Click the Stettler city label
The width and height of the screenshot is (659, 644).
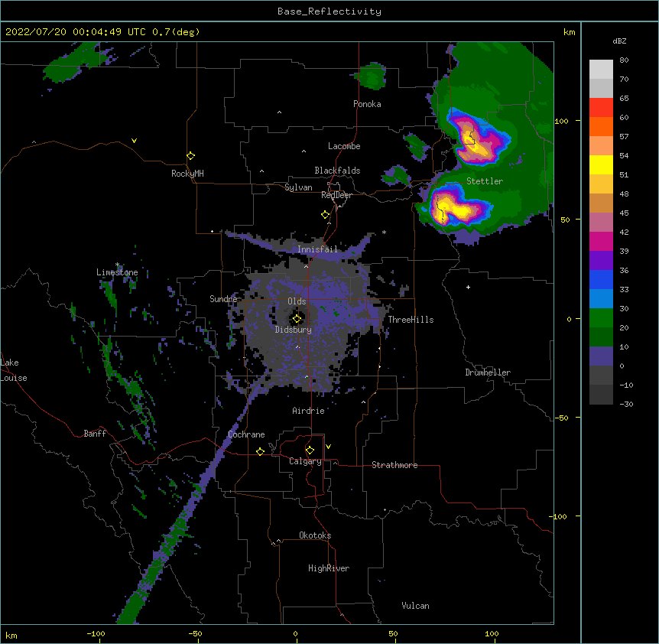(x=485, y=181)
